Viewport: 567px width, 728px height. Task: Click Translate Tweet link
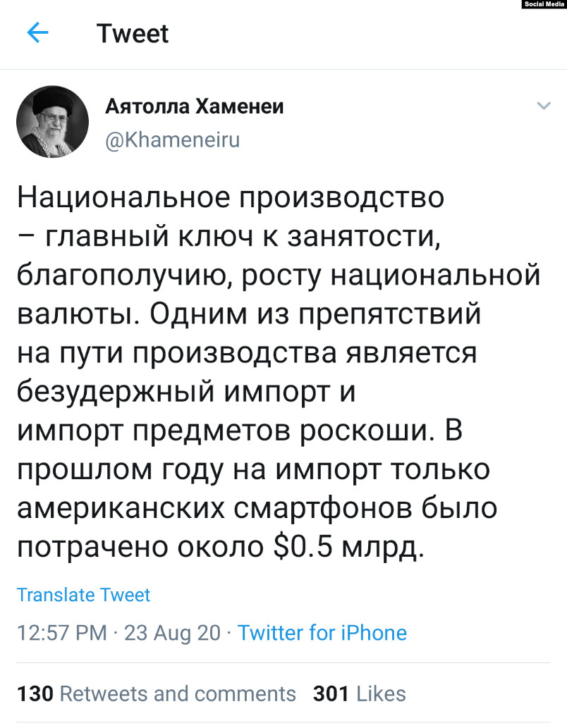[x=84, y=595]
